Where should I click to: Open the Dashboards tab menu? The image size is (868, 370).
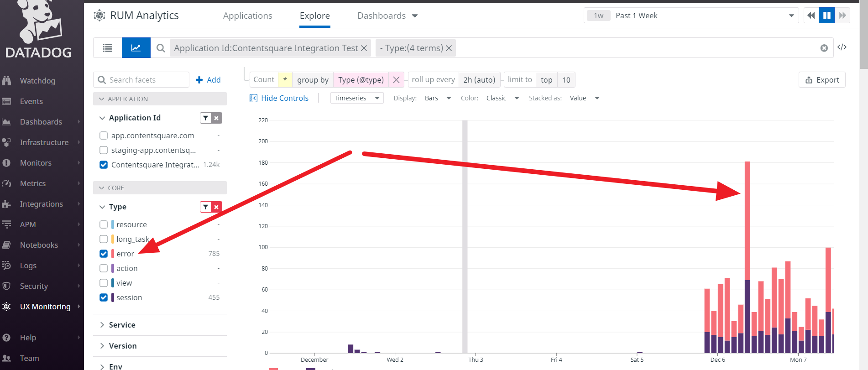pyautogui.click(x=387, y=16)
